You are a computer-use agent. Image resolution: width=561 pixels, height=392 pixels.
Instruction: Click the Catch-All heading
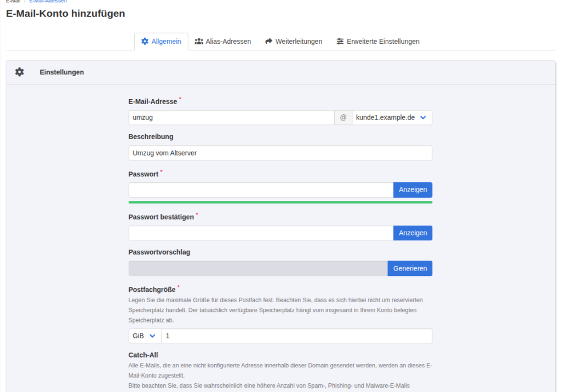pos(143,355)
